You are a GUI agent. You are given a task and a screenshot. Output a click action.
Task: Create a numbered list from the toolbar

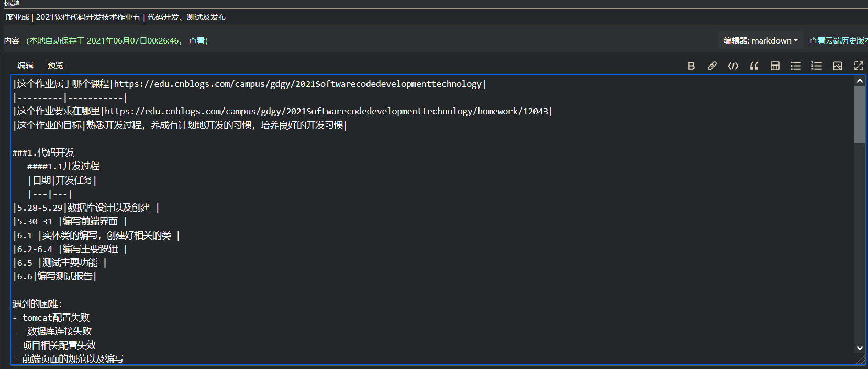[817, 66]
